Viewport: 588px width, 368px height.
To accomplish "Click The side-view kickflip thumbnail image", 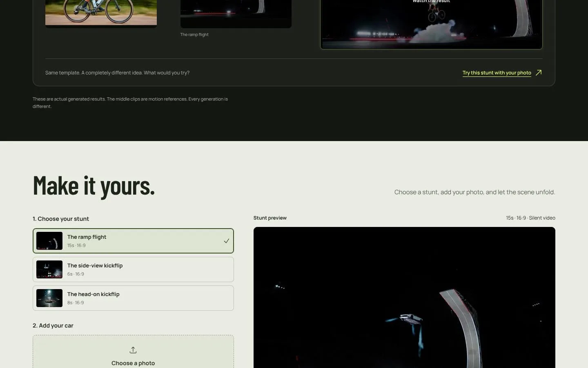I will click(x=49, y=269).
